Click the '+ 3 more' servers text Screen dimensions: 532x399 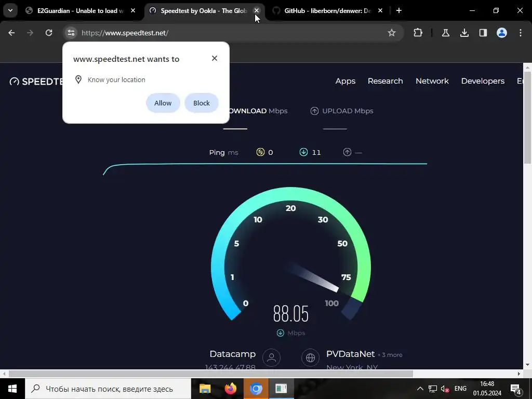click(390, 355)
